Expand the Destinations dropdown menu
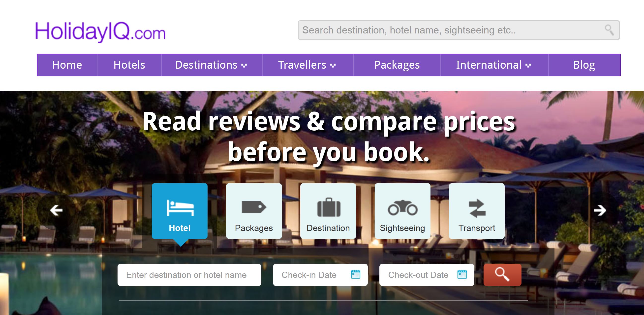644x315 pixels. (212, 65)
